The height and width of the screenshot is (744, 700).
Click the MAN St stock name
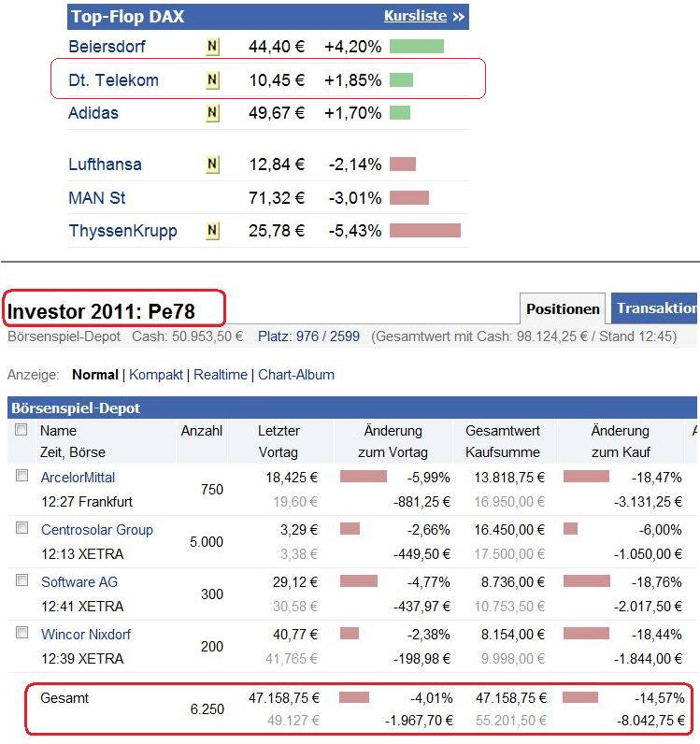click(x=97, y=198)
